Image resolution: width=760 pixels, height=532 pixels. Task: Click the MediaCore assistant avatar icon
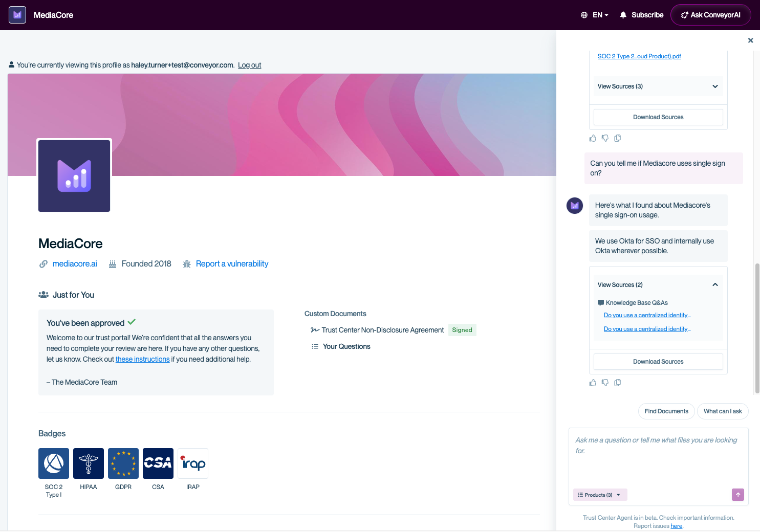[575, 206]
